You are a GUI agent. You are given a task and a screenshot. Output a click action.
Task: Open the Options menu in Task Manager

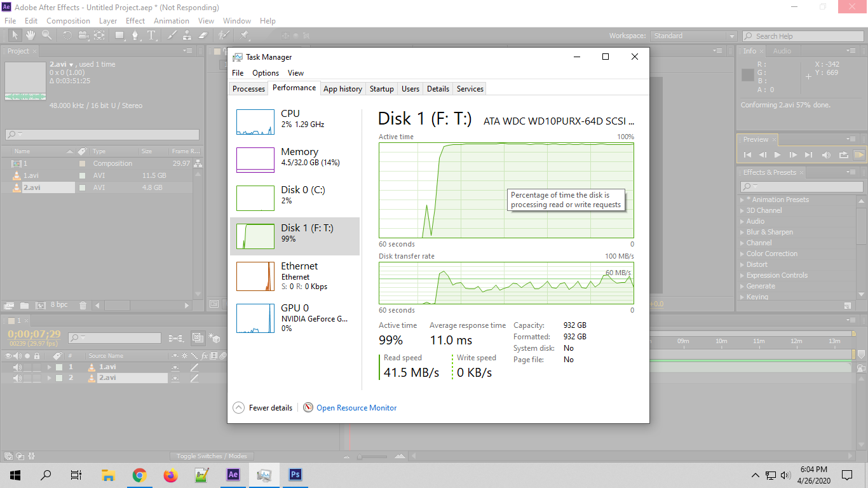click(266, 73)
